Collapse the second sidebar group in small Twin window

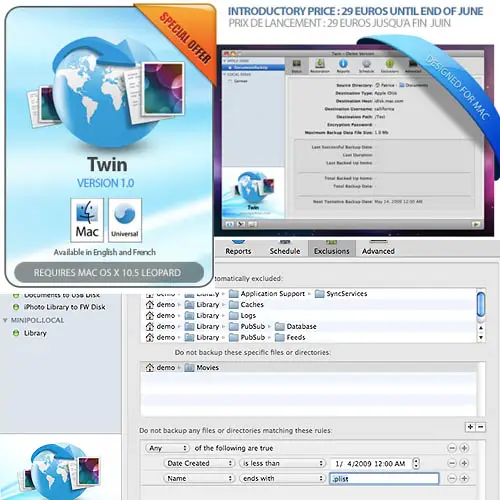coord(225,74)
